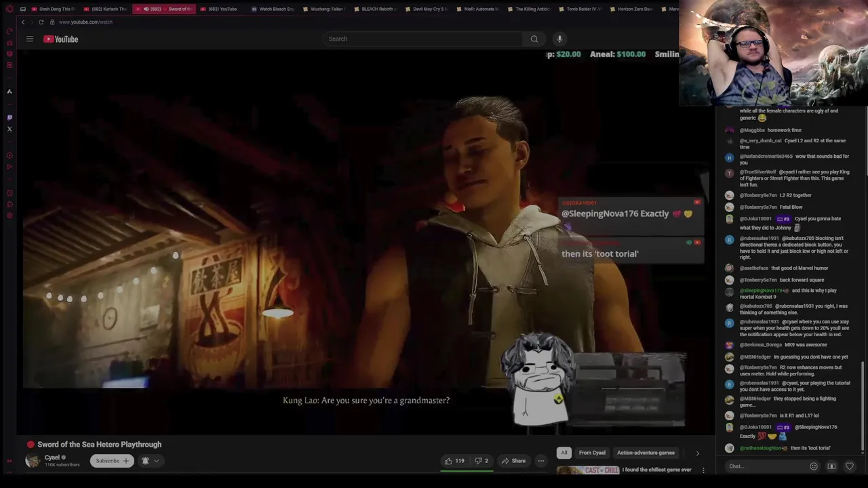
Task: Send a heart reaction in chat
Action: coord(850,466)
